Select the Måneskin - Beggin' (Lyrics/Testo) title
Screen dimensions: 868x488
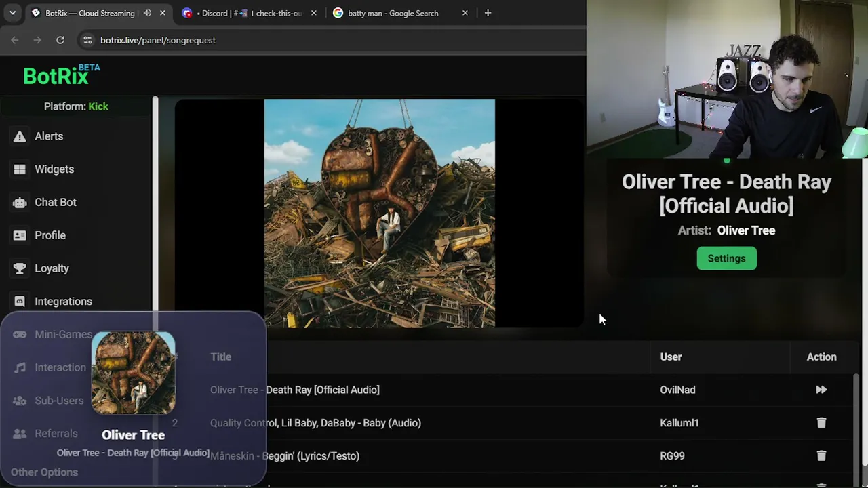click(x=285, y=456)
